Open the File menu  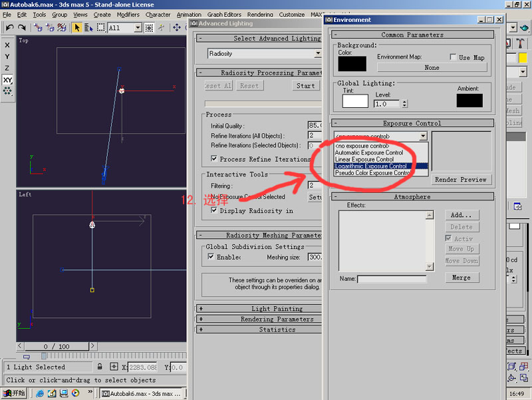(x=7, y=15)
